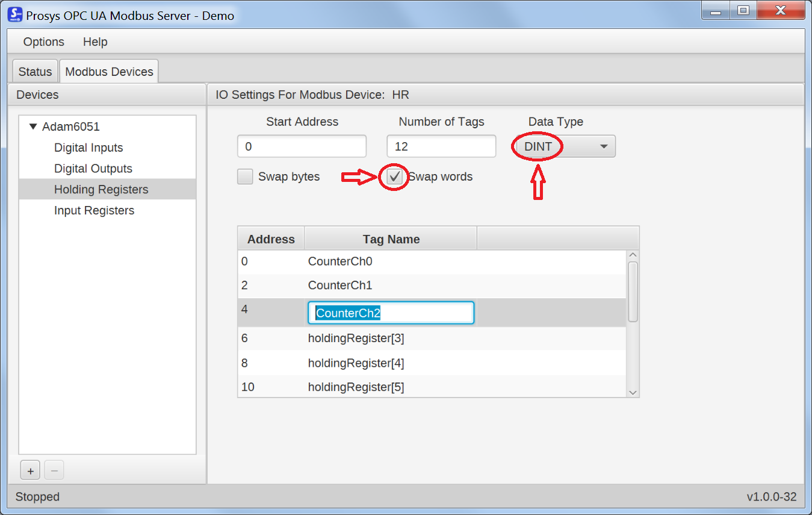The image size is (812, 515).
Task: Close the Prosys Modbus Server window
Action: (x=781, y=11)
